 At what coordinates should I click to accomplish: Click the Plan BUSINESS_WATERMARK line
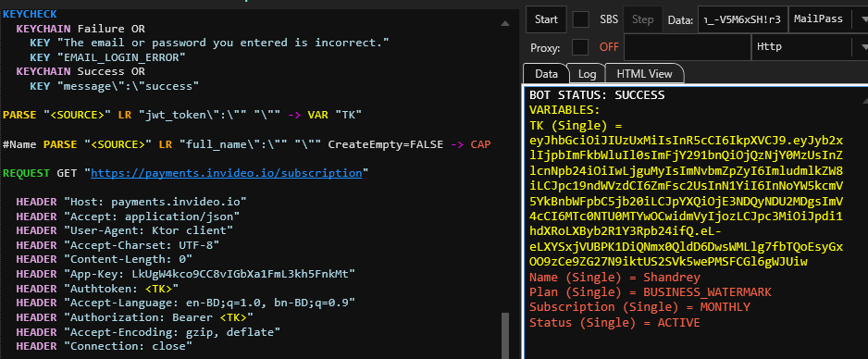(x=651, y=292)
